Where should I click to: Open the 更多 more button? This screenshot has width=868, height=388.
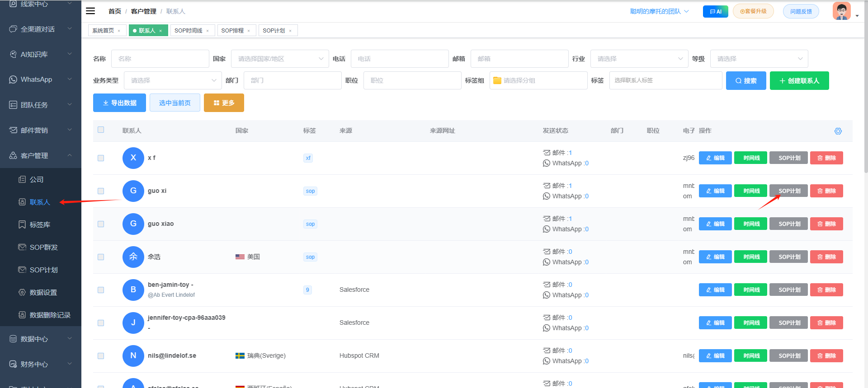point(224,103)
